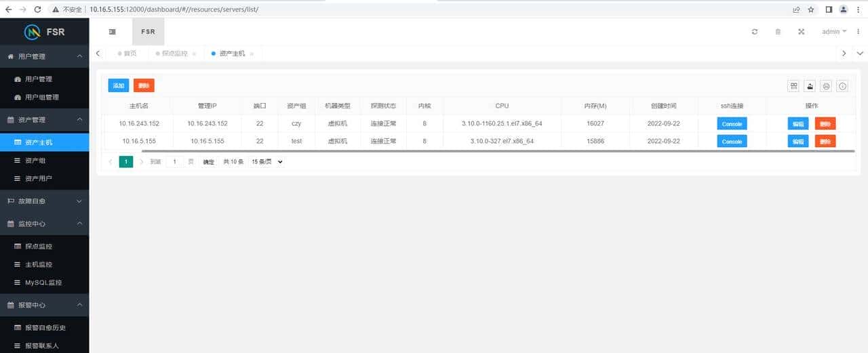Bookmark this page with the star icon
The width and height of the screenshot is (868, 353).
pos(811,9)
